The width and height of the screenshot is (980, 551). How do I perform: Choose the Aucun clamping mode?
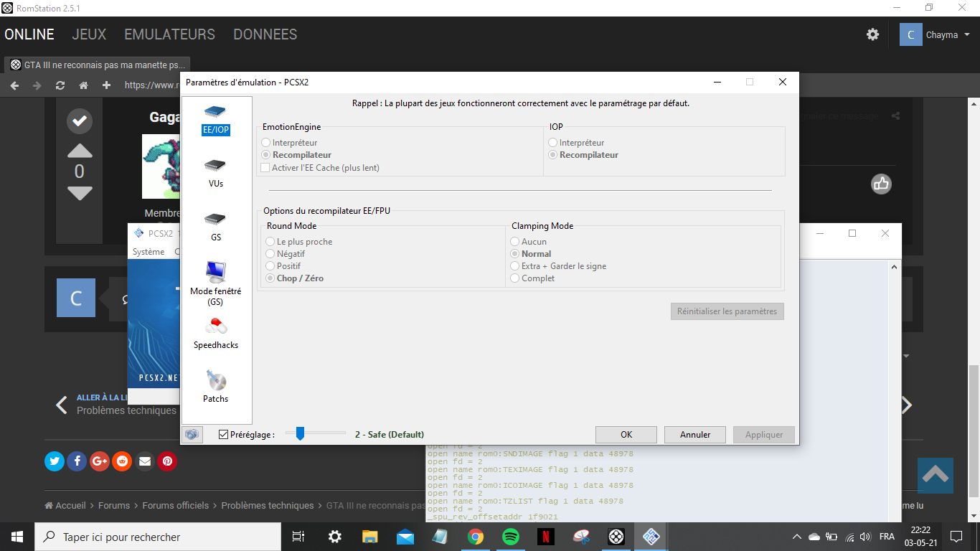tap(515, 242)
